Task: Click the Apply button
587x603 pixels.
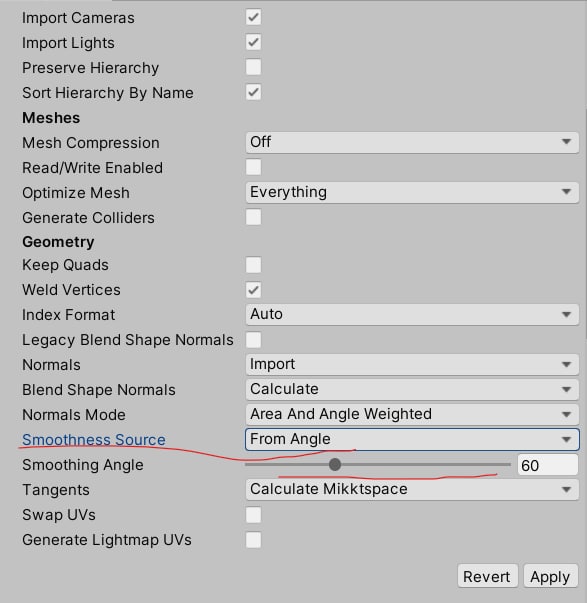Action: 550,576
